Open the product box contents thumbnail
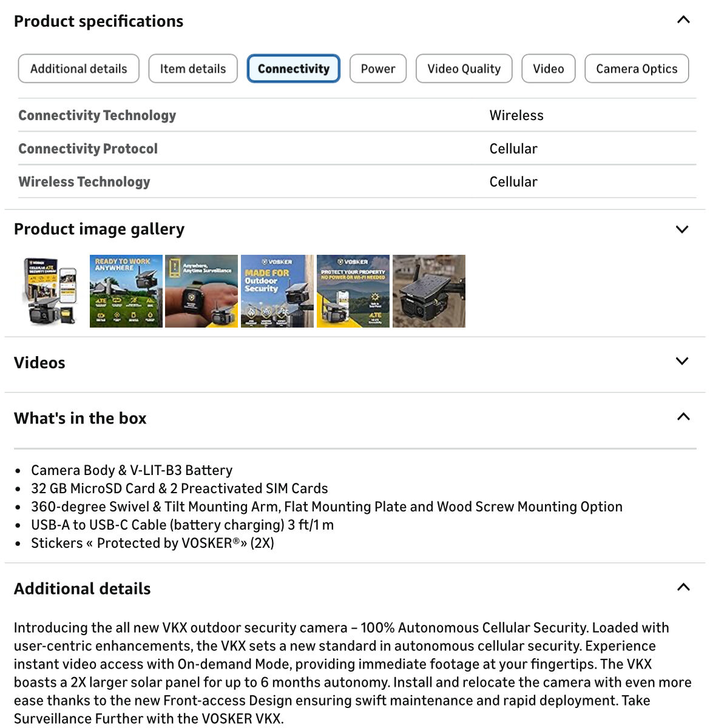This screenshot has height=728, width=710. coord(50,291)
